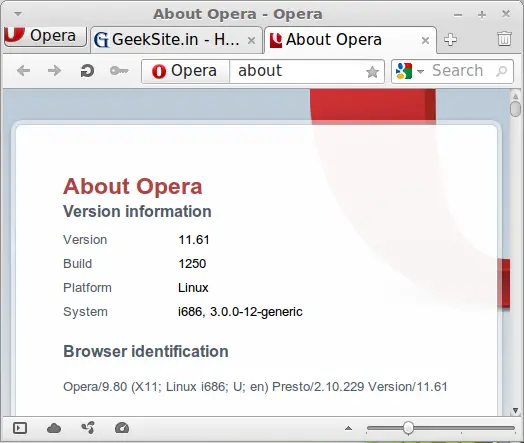Click the zoom slider handle

coord(408,428)
